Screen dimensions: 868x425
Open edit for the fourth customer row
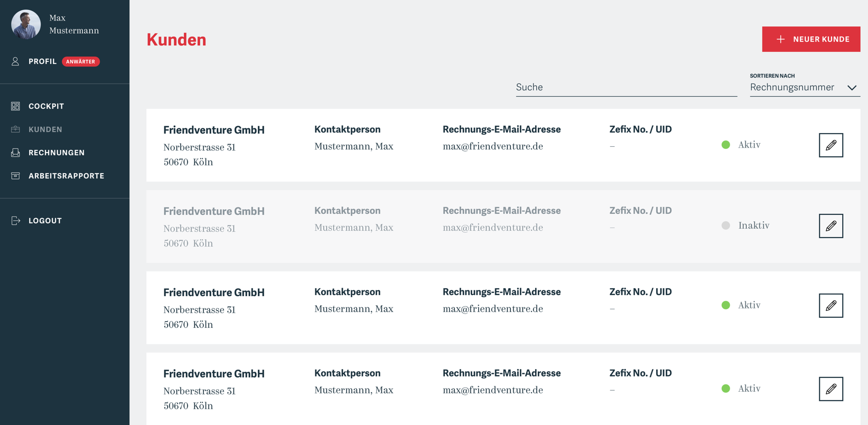click(830, 389)
